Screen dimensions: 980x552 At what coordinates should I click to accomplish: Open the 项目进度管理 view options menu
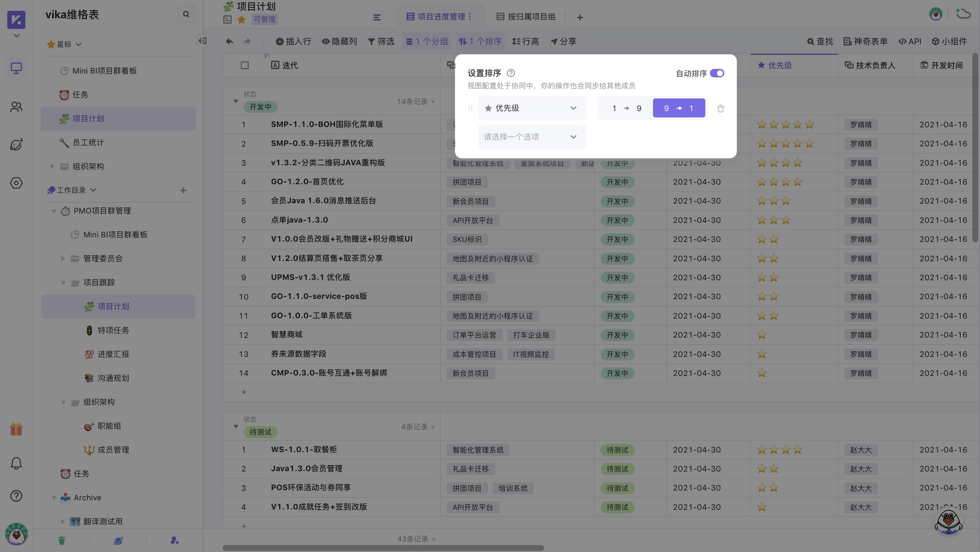pos(471,17)
